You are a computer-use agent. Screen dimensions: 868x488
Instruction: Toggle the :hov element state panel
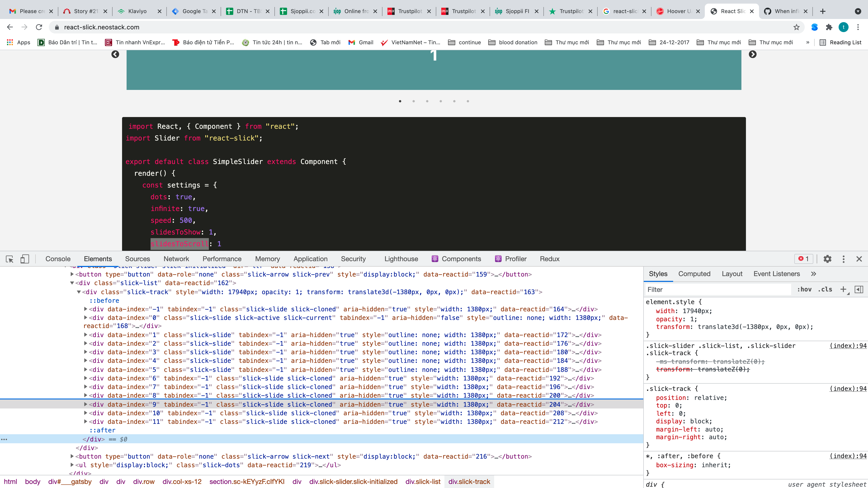tap(804, 289)
